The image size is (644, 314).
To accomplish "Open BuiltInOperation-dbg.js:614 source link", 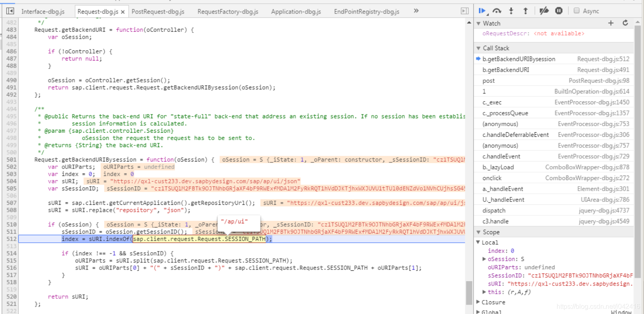I will [592, 91].
